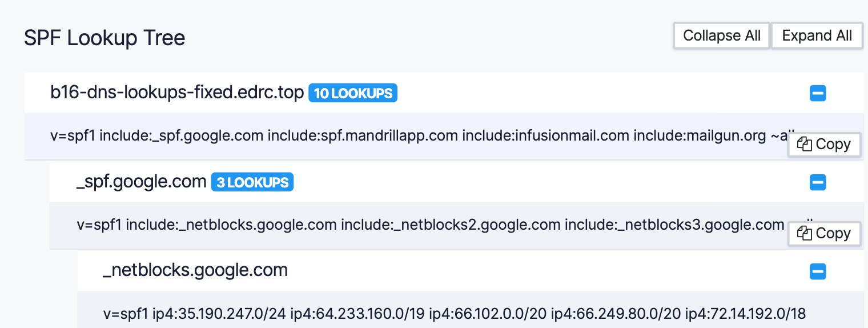Collapse the _spf.google.com node via minus icon
Image resolution: width=868 pixels, height=328 pixels.
coord(818,182)
